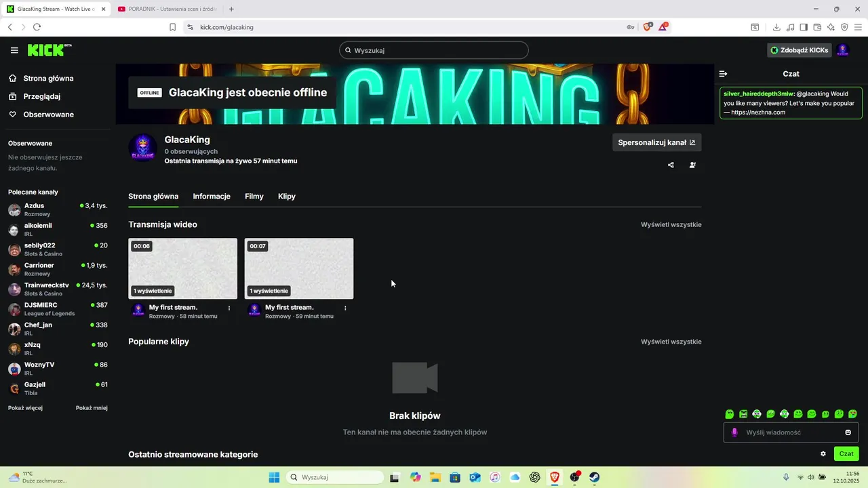Open the emoji picker in chat input

pos(848,432)
